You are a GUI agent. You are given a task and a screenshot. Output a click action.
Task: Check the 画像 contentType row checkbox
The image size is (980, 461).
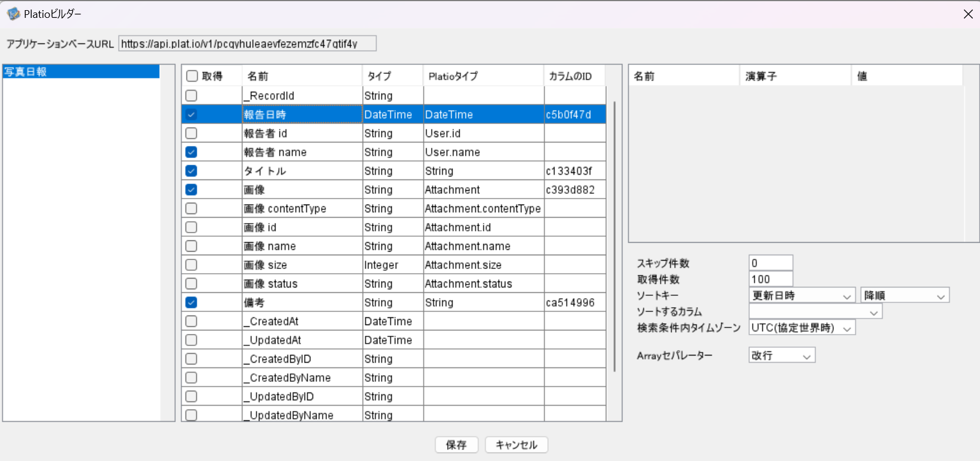pos(191,208)
